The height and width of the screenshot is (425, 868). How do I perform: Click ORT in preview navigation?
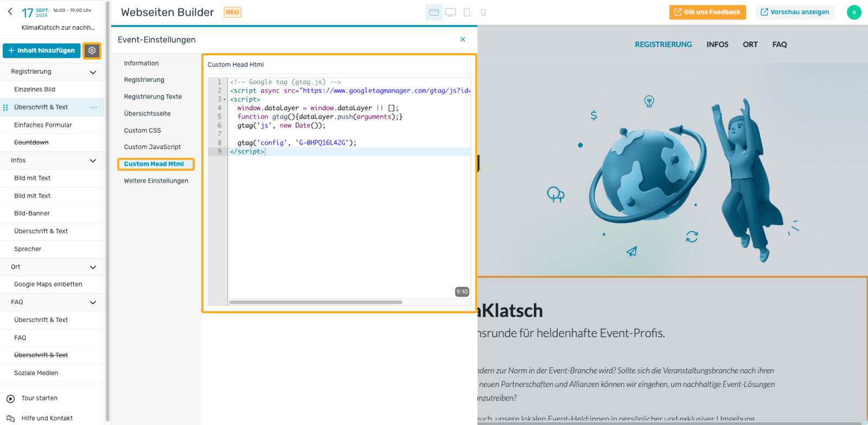(750, 44)
